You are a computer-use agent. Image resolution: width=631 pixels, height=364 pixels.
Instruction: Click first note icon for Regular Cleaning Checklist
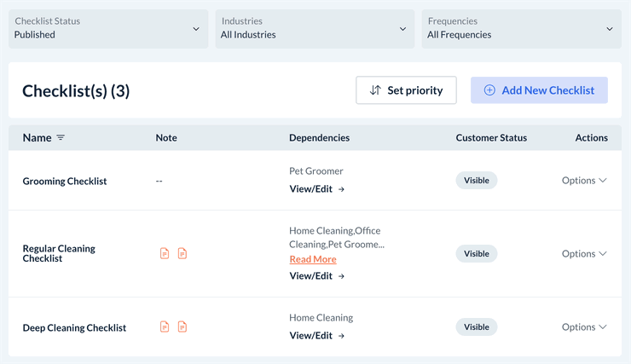(x=165, y=253)
